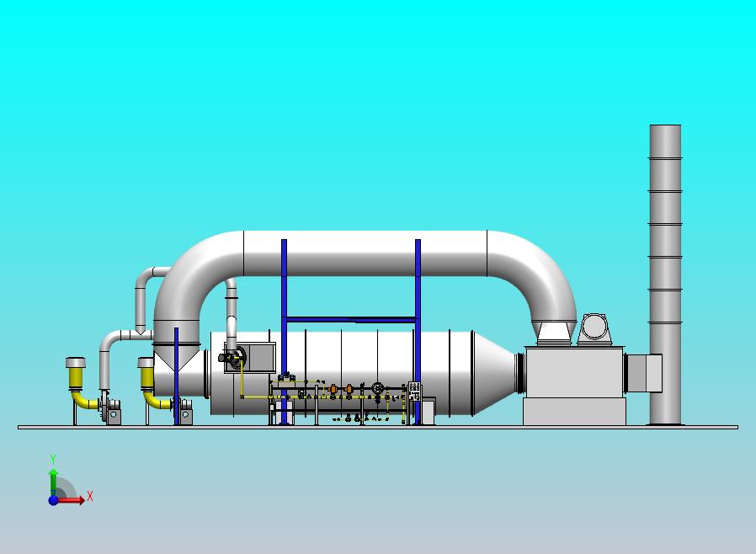Select the motor atop the fan housing
The image size is (756, 554).
point(594,329)
